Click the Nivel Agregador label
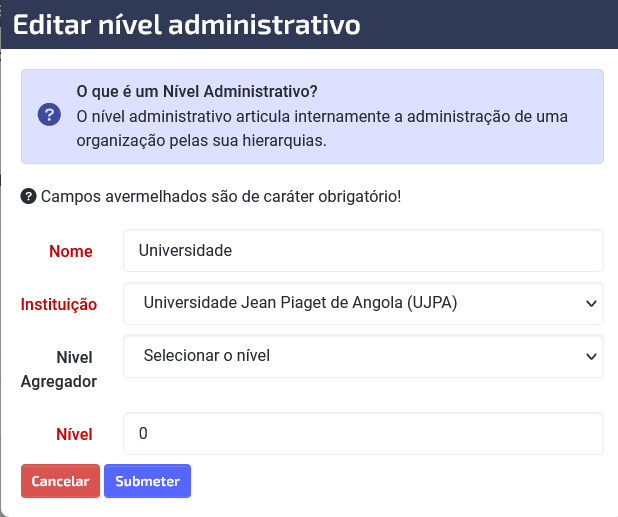 59,370
